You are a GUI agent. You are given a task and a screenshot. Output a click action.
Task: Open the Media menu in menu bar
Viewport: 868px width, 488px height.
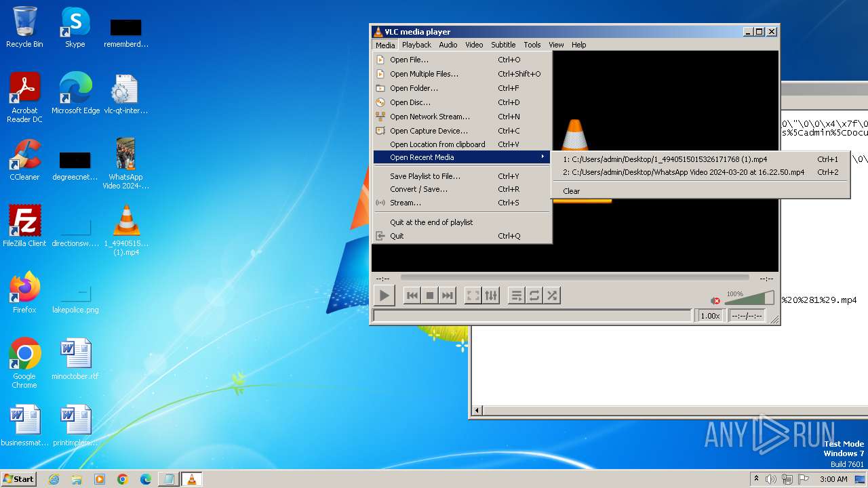click(385, 45)
